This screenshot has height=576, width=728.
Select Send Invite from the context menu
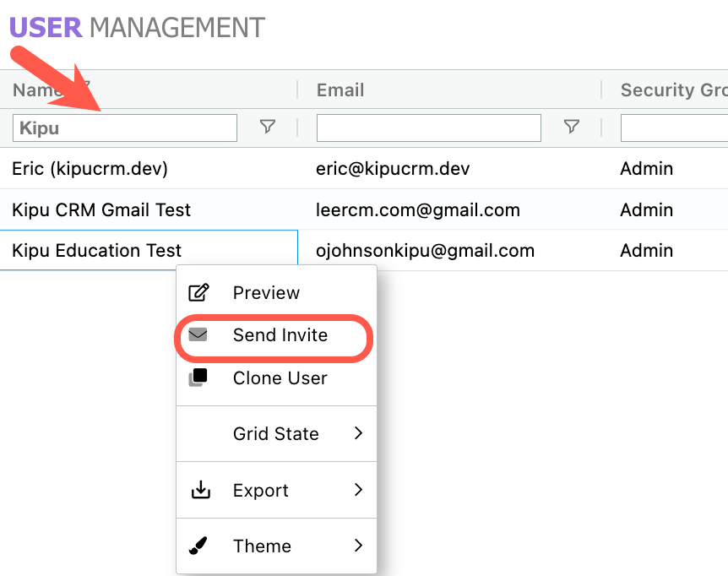[280, 335]
